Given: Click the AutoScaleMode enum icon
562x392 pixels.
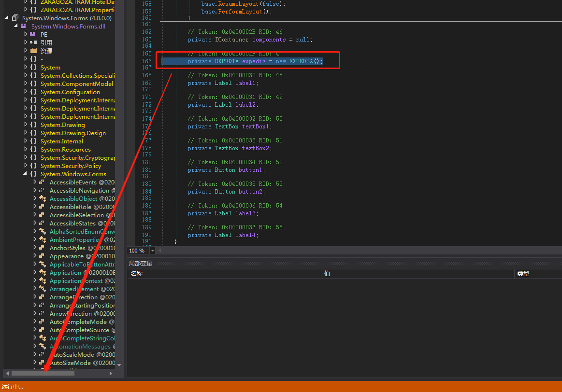Looking at the screenshot, I should click(x=42, y=354).
